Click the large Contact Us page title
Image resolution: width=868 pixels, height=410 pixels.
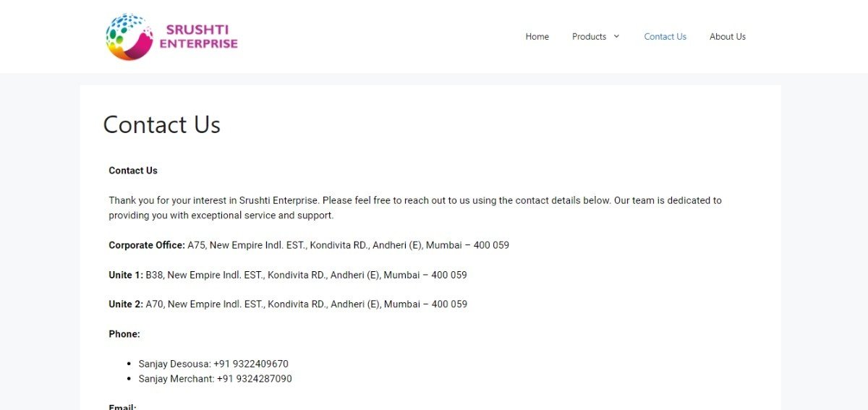pos(161,125)
